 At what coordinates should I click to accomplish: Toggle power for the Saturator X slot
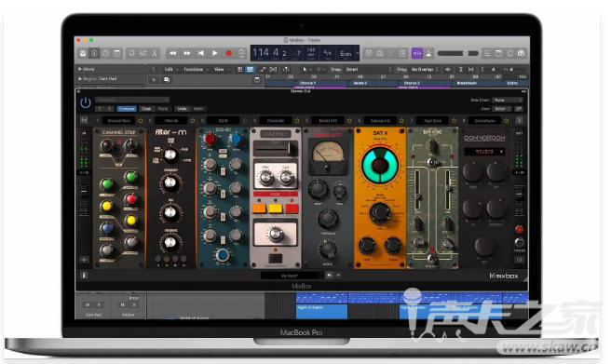pyautogui.click(x=401, y=121)
